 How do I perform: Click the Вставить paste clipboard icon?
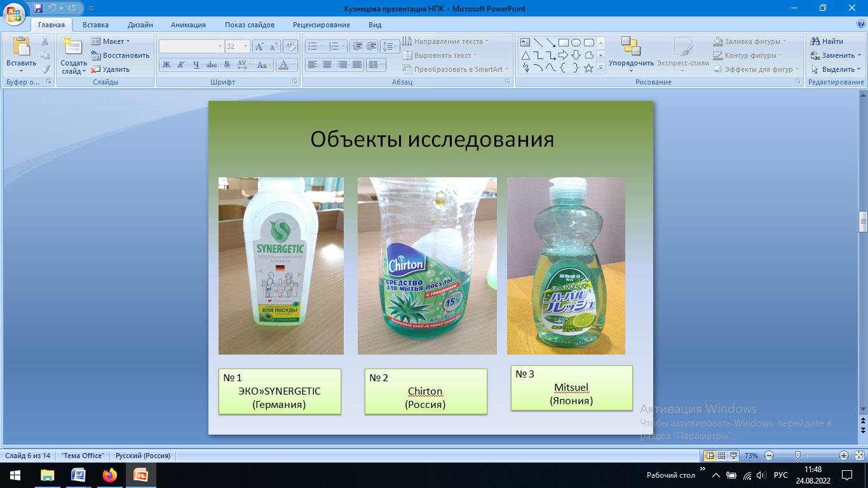pyautogui.click(x=22, y=47)
